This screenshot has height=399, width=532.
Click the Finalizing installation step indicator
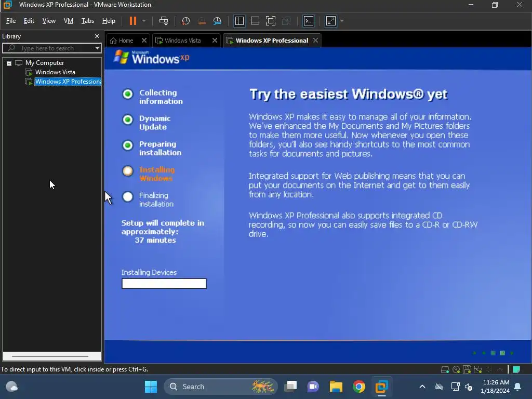click(x=128, y=197)
